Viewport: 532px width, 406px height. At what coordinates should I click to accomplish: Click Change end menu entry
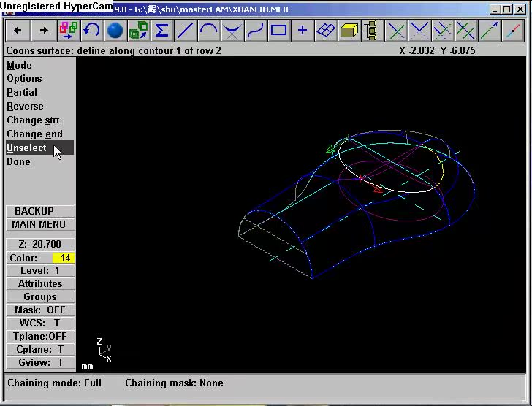(34, 134)
